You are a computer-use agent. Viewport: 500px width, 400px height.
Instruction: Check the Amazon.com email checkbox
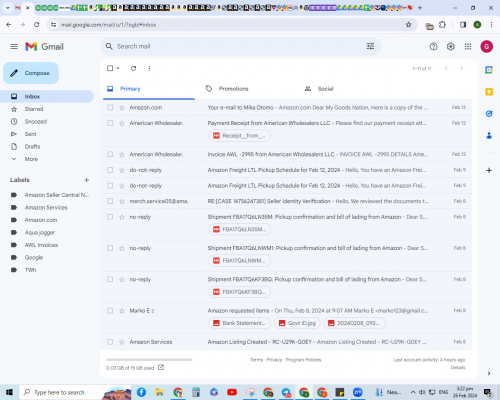(x=110, y=107)
